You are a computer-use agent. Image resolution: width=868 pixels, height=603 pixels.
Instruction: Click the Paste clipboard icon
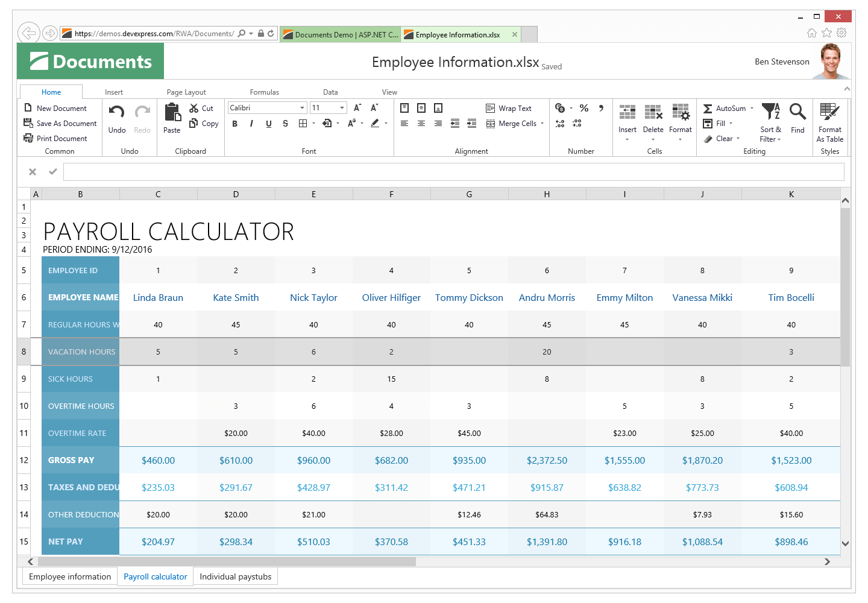(x=172, y=113)
